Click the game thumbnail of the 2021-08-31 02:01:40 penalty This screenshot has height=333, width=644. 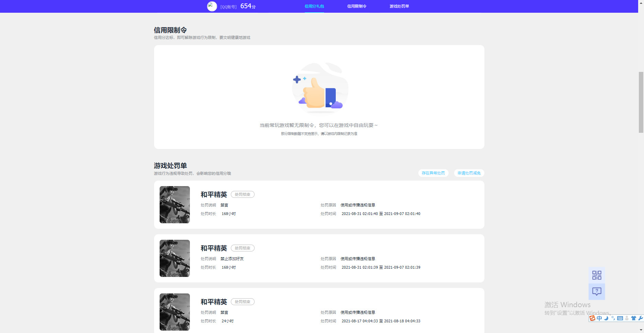pyautogui.click(x=175, y=205)
